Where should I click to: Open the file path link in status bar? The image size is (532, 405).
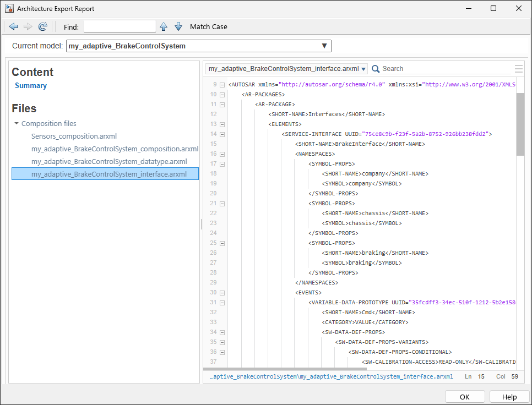point(332,376)
